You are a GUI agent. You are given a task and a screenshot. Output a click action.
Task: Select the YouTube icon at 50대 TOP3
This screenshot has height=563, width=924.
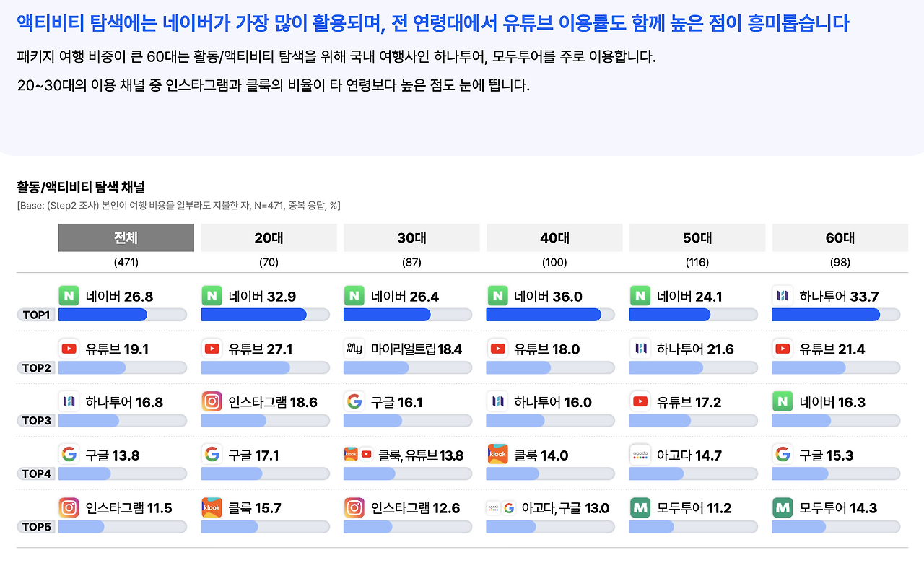639,401
